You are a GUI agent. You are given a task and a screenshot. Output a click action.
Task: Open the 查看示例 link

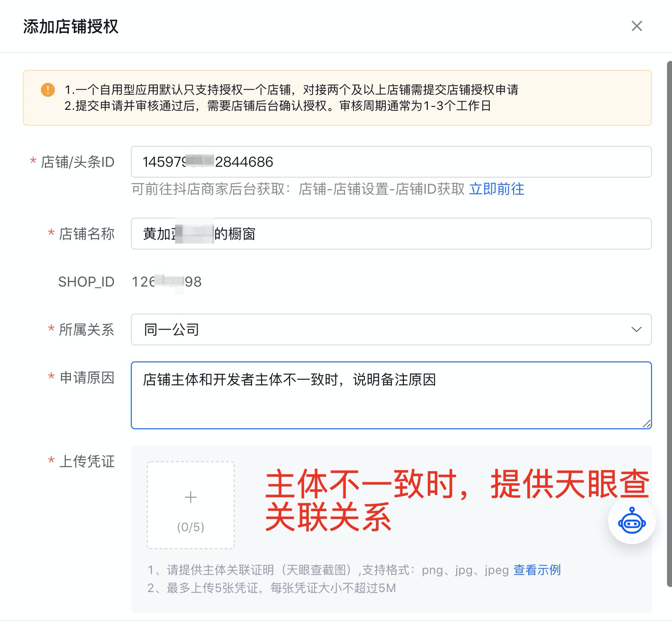click(x=537, y=570)
